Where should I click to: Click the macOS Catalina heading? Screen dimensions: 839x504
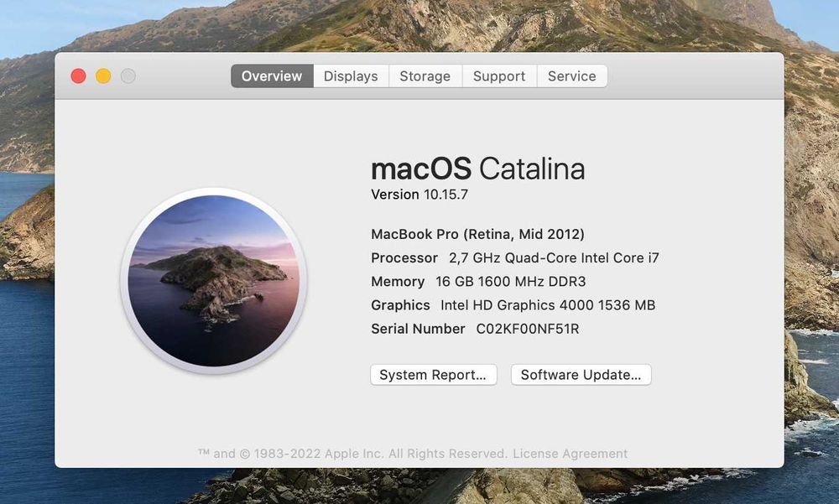tap(478, 169)
